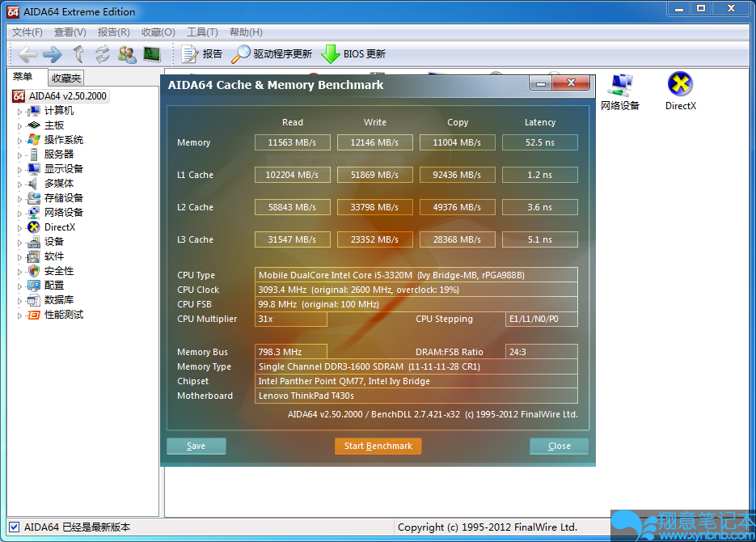Open the users management toolbar icon
Viewport: 756px width, 542px height.
pyautogui.click(x=127, y=54)
